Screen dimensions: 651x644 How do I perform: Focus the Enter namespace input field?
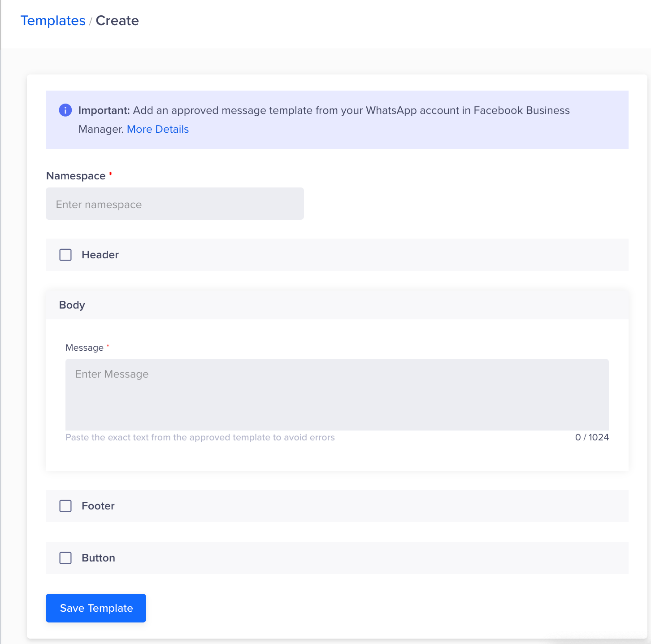point(175,204)
